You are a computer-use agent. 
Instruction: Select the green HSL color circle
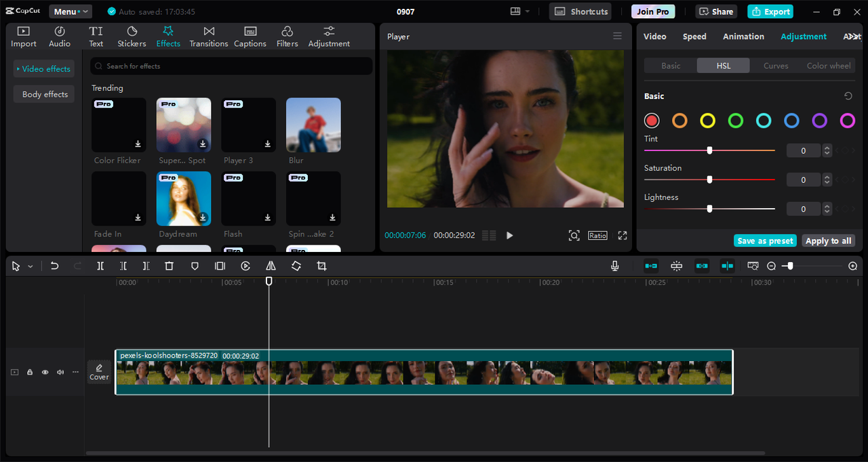pos(736,121)
